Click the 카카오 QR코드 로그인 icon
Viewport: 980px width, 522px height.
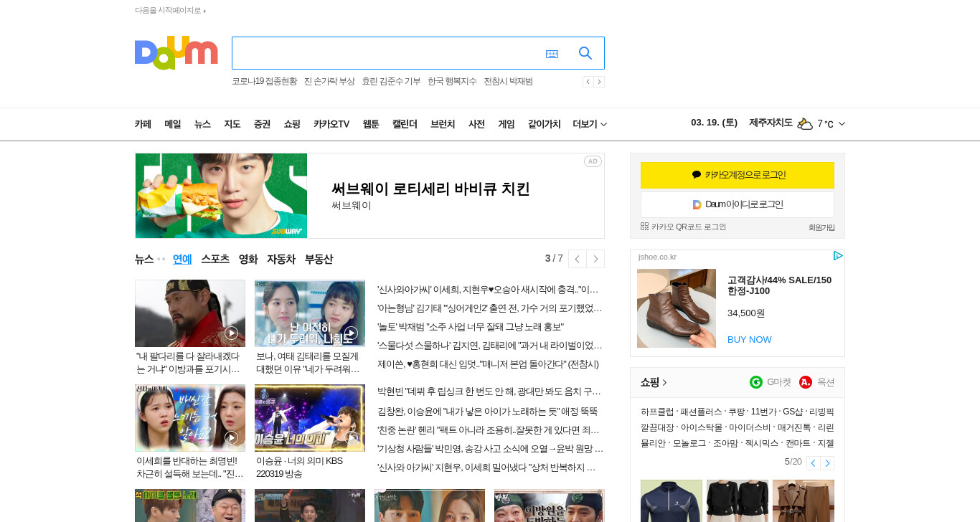pyautogui.click(x=644, y=227)
